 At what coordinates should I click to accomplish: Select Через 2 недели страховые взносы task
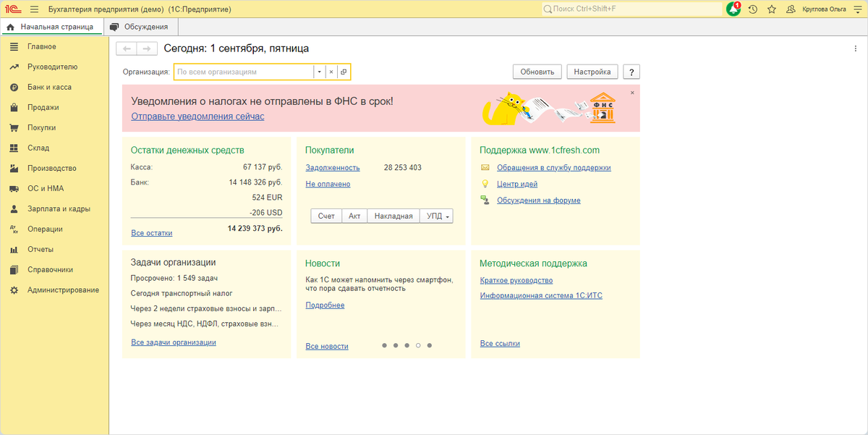point(205,308)
